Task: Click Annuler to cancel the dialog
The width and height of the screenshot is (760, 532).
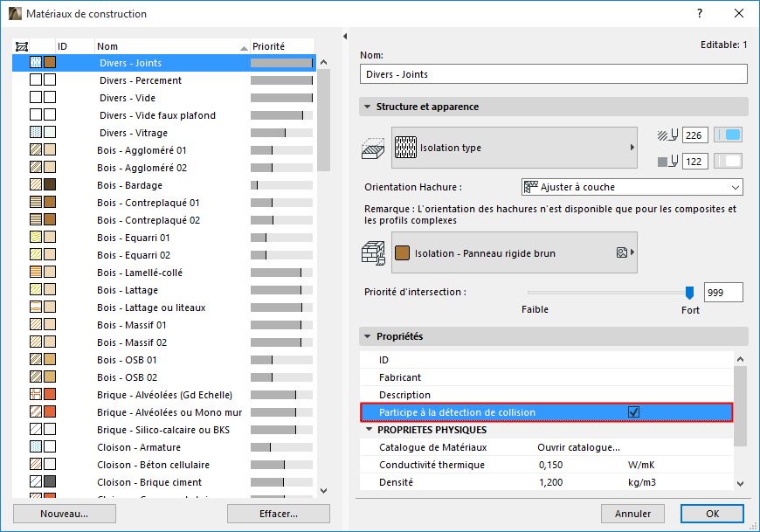Action: click(633, 514)
